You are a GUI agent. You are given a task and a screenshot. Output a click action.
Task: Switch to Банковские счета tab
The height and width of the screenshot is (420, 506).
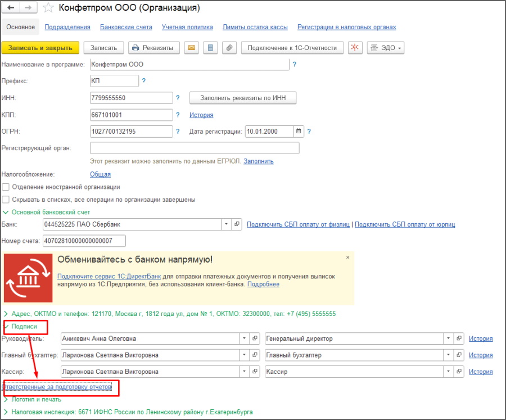click(126, 27)
